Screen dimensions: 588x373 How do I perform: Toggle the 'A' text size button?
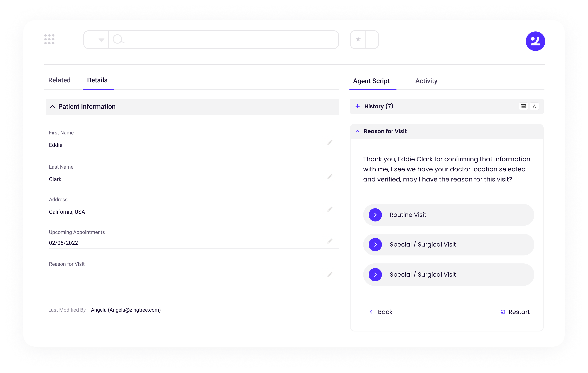coord(534,106)
